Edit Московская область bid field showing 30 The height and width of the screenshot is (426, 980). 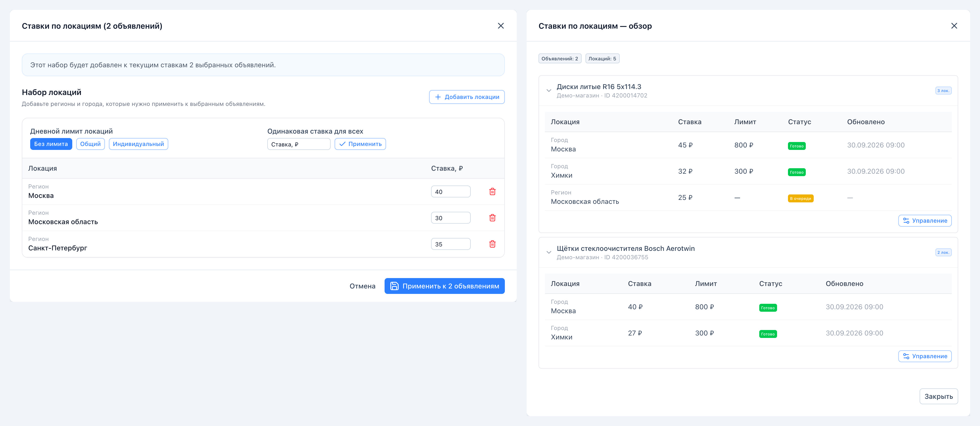pos(450,218)
